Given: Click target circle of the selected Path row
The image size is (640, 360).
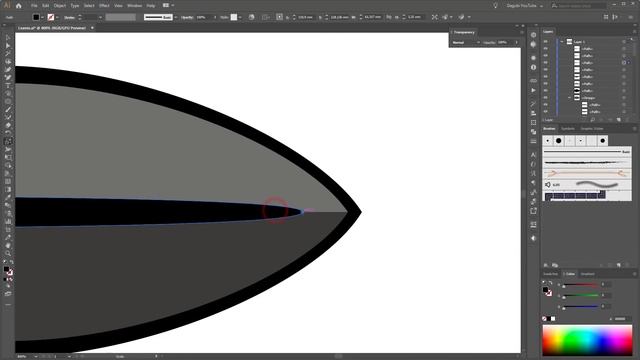Looking at the screenshot, I should [624, 62].
